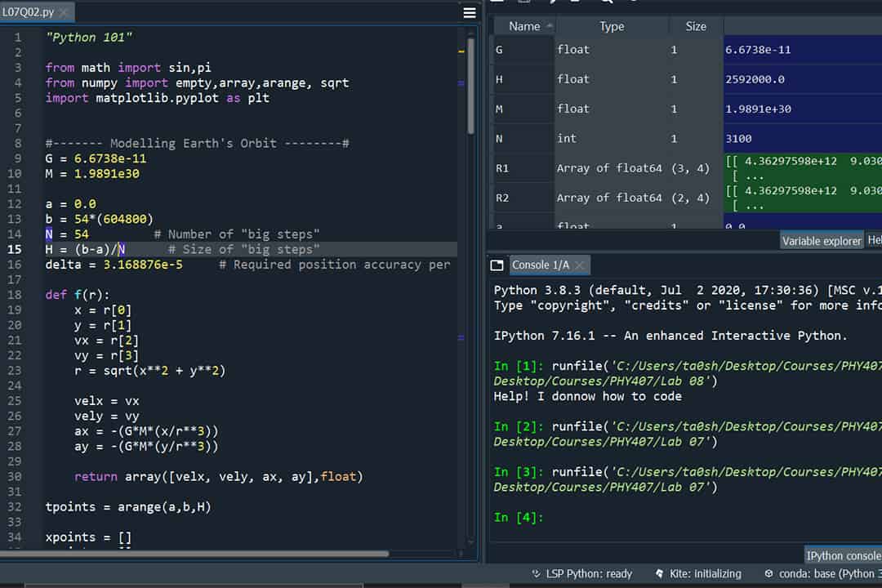Click the Variable explorer pane button
The width and height of the screenshot is (882, 588).
pyautogui.click(x=821, y=240)
